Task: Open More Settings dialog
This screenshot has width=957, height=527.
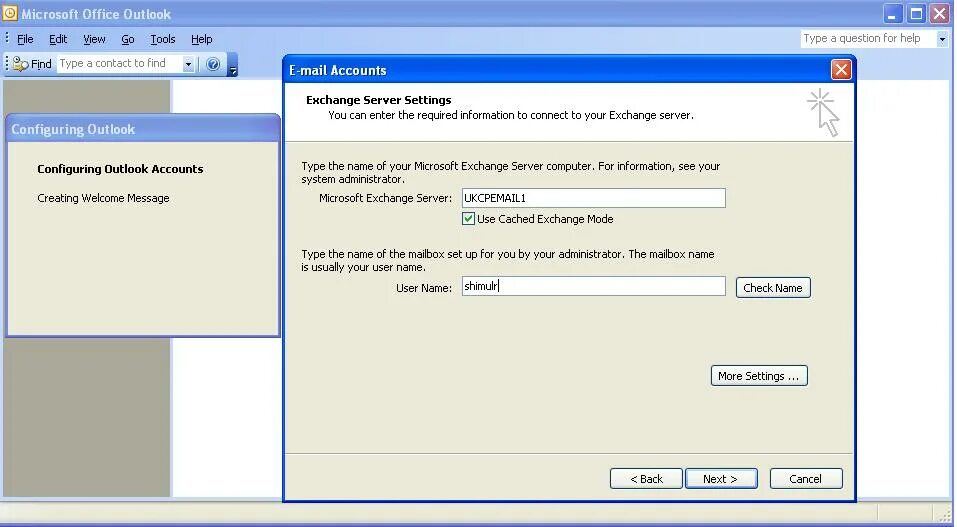Action: pyautogui.click(x=759, y=376)
